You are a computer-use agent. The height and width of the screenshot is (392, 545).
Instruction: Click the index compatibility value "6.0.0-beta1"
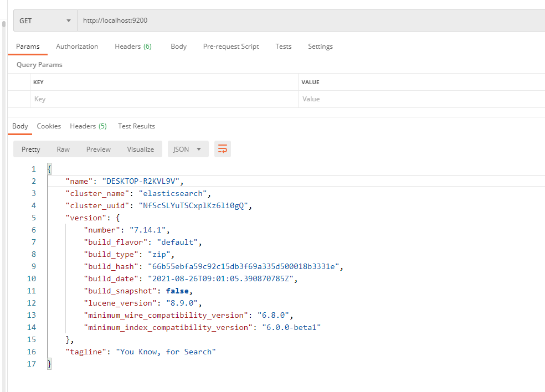tap(291, 327)
